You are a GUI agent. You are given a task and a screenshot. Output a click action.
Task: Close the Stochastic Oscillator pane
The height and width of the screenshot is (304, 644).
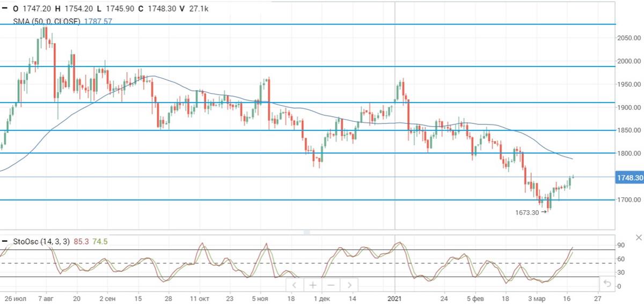(638, 237)
